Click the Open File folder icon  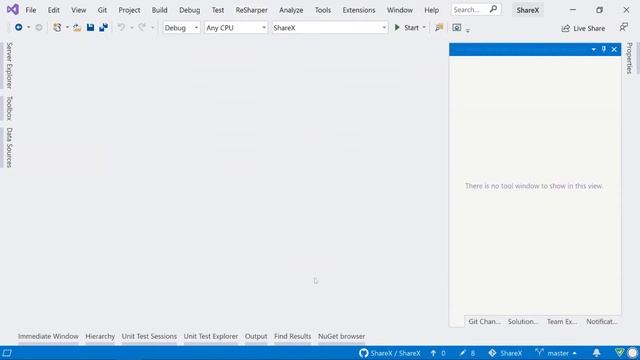coord(77,27)
